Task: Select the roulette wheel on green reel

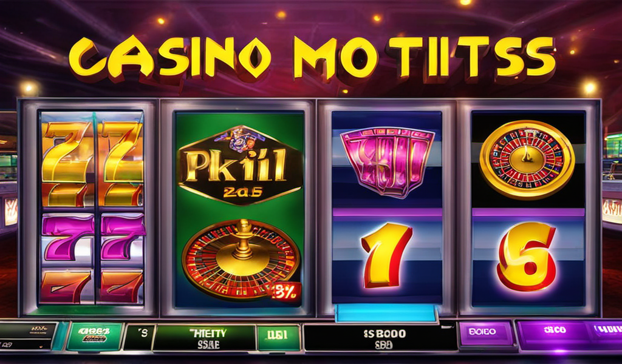Action: click(241, 260)
